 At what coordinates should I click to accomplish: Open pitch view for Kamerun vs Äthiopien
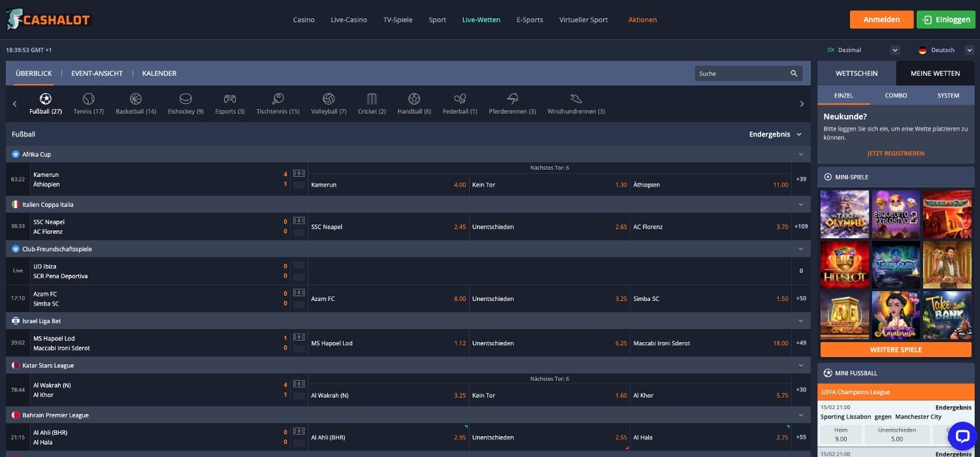[299, 174]
